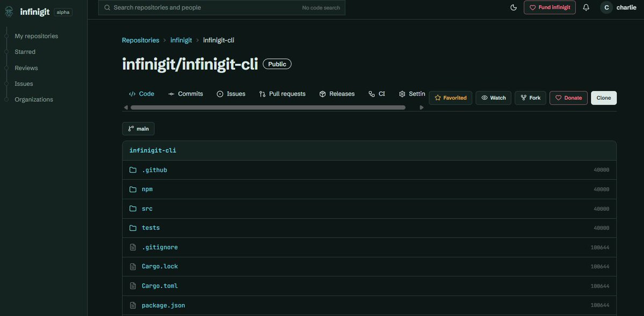Go to the infinigit breadcrumb link
This screenshot has width=644, height=316.
pyautogui.click(x=181, y=40)
